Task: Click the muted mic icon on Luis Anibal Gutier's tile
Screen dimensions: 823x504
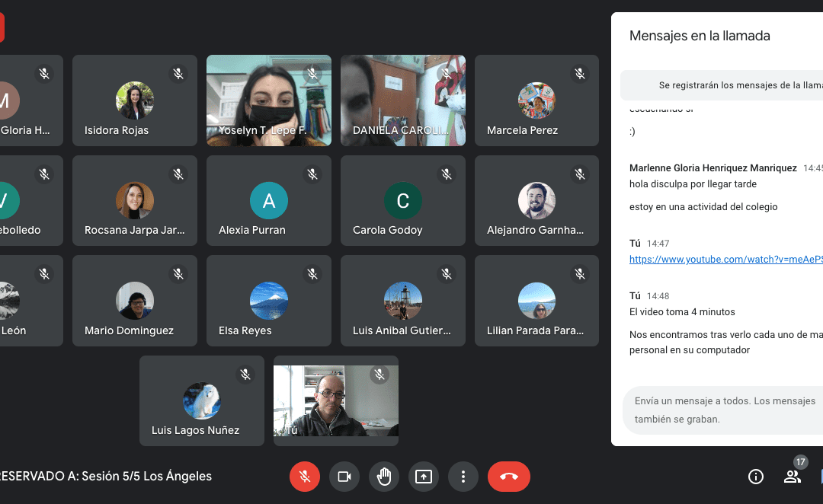Action: point(447,274)
